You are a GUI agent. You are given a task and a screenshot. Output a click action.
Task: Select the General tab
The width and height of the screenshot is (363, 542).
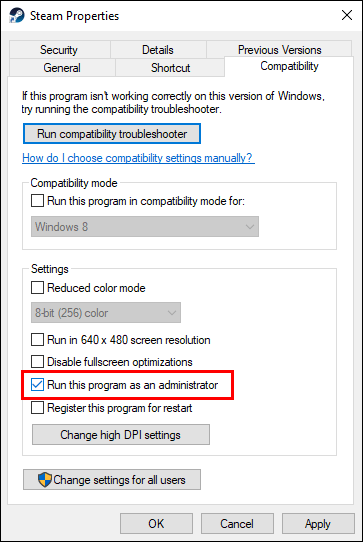click(62, 67)
